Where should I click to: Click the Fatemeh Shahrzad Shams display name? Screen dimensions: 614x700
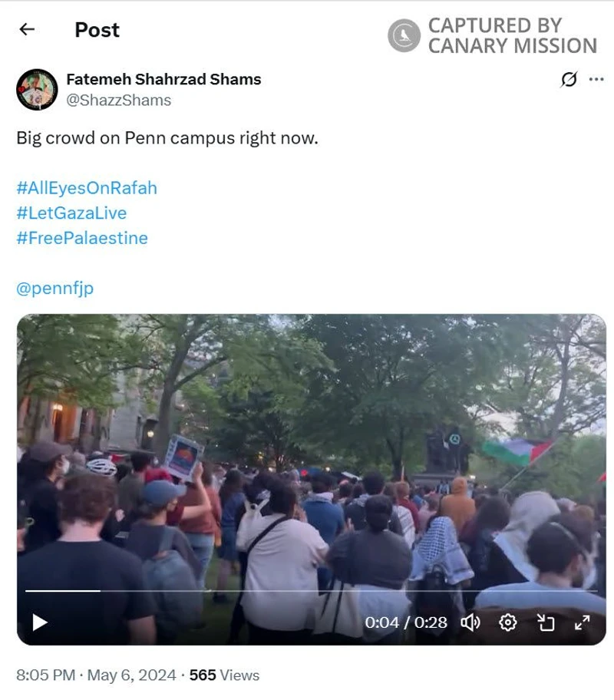click(163, 79)
